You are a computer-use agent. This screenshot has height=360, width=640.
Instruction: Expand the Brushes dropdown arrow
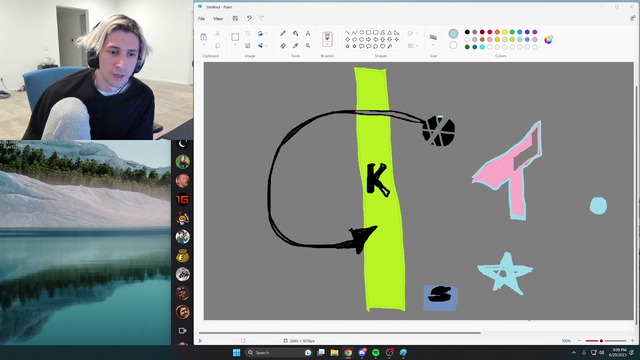coord(327,45)
